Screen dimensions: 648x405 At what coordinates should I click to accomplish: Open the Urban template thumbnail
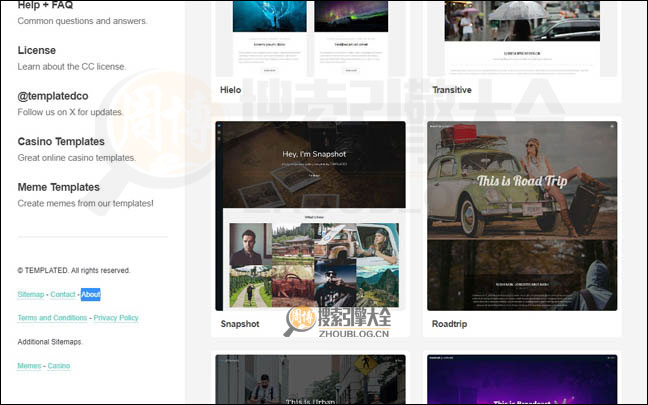[310, 380]
